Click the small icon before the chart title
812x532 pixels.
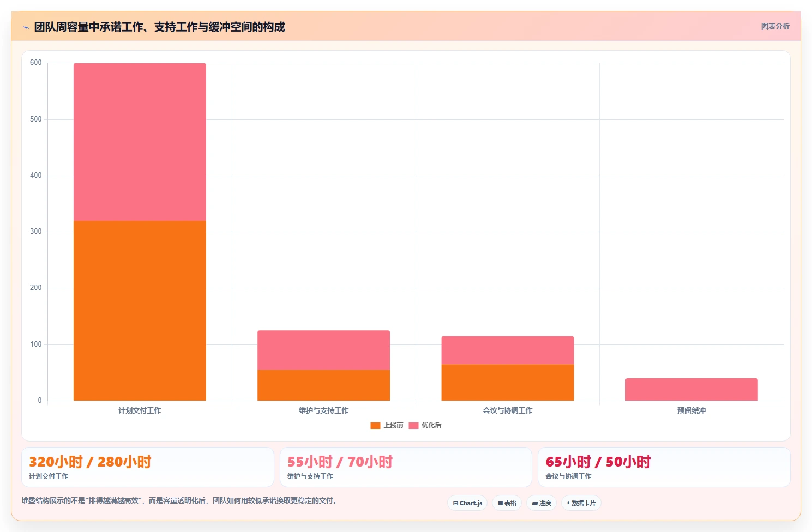26,27
